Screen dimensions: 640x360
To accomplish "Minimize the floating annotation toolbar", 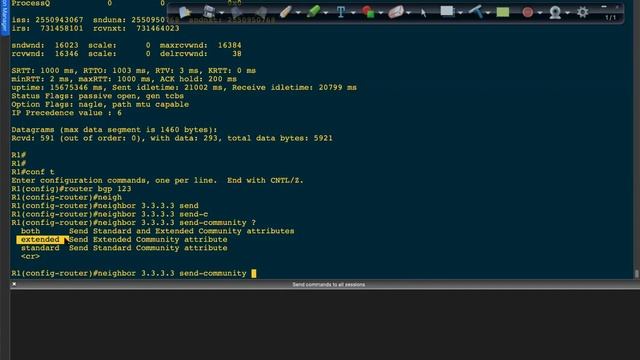I will pyautogui.click(x=604, y=7).
